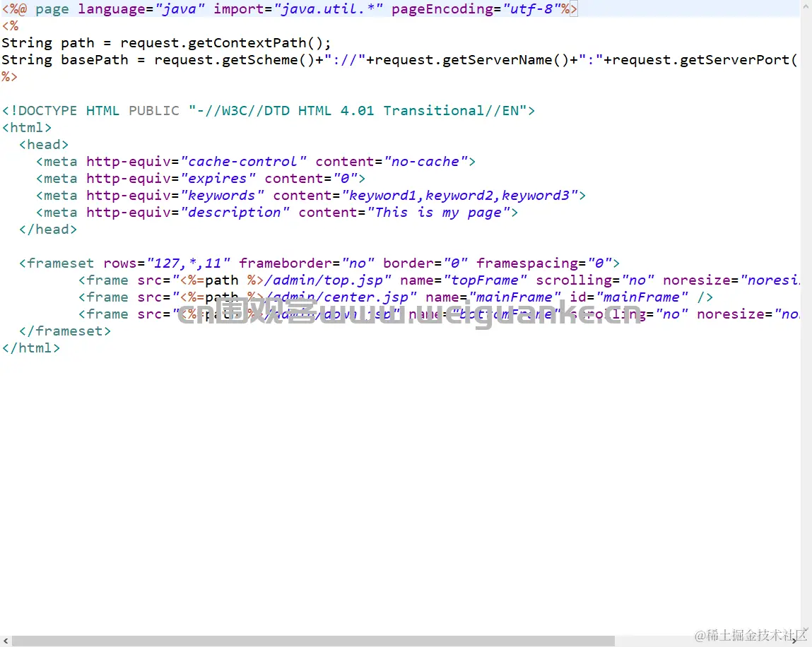
Task: Click the 'This is my page' content value
Action: click(x=438, y=213)
